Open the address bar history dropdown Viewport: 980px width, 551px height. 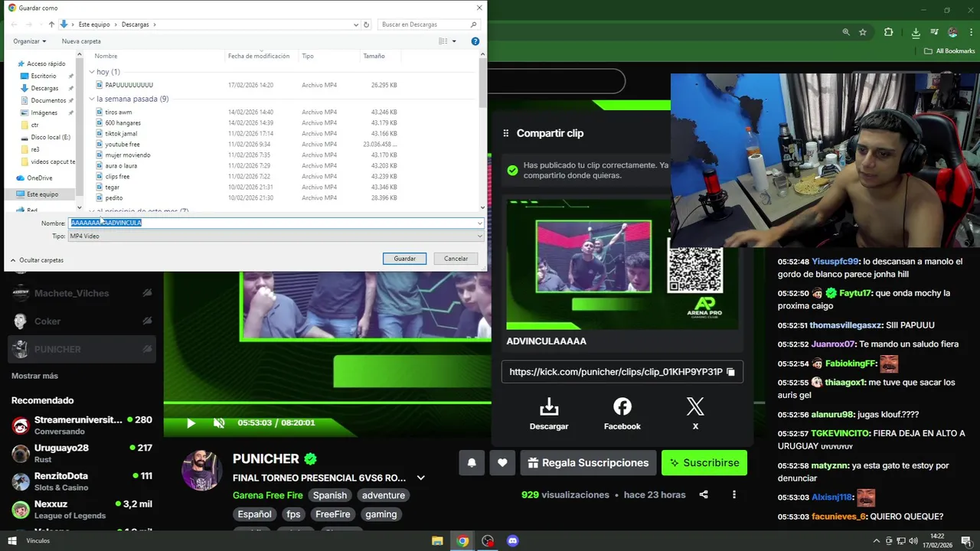point(356,24)
